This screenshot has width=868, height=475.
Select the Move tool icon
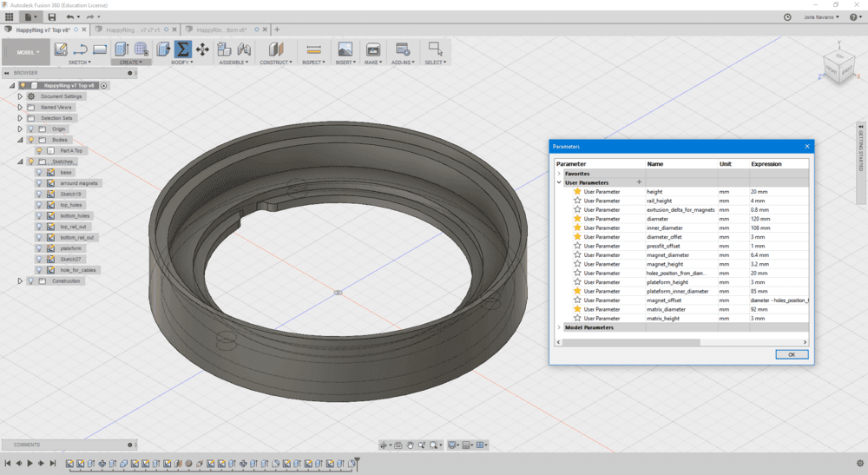click(x=202, y=49)
